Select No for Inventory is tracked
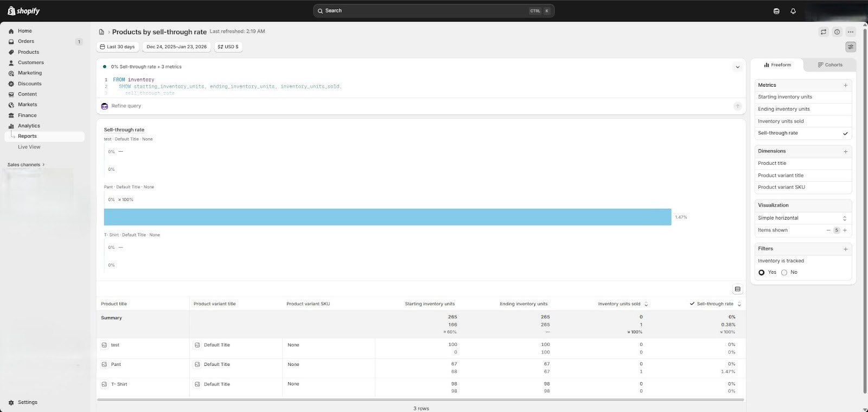Image resolution: width=868 pixels, height=412 pixels. click(x=784, y=273)
